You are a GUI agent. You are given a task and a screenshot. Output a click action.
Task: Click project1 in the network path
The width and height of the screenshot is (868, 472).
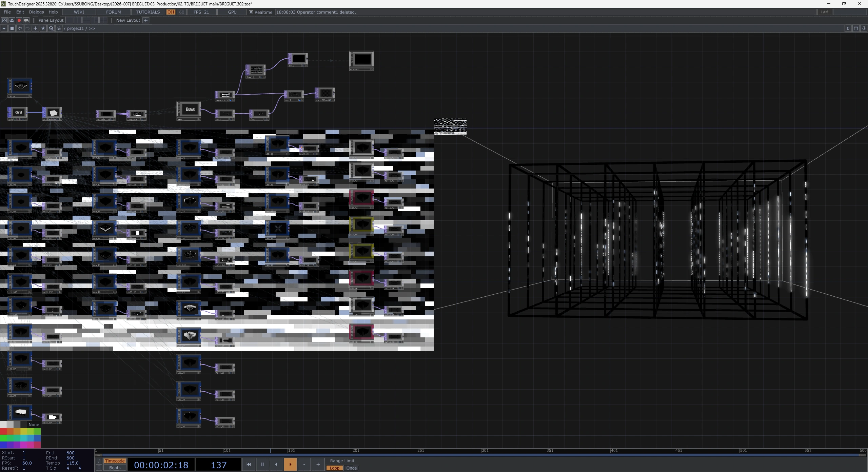(x=75, y=28)
